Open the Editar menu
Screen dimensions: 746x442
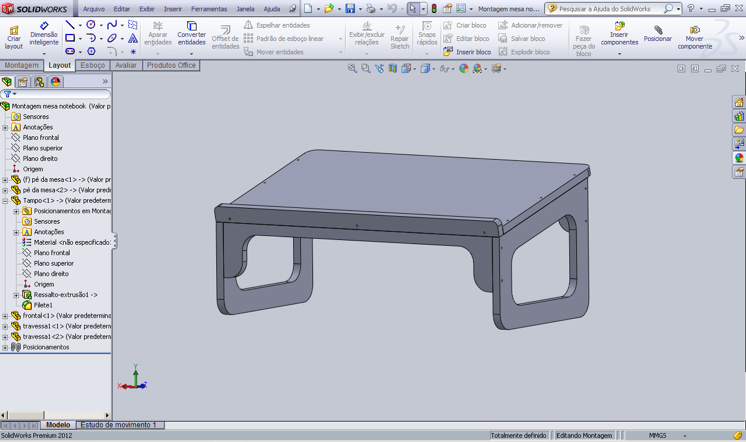[x=121, y=9]
